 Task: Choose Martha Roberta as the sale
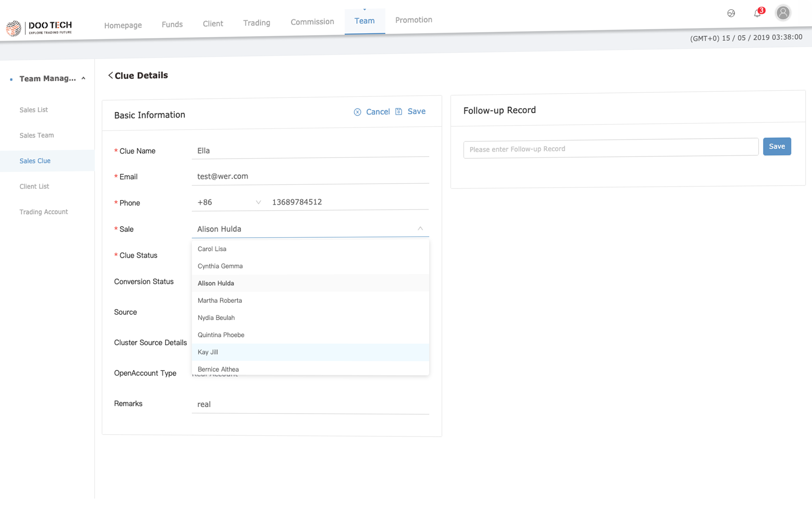tap(220, 300)
